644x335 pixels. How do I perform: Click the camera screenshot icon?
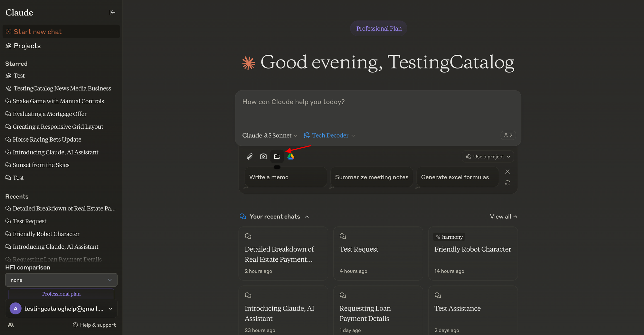point(263,156)
